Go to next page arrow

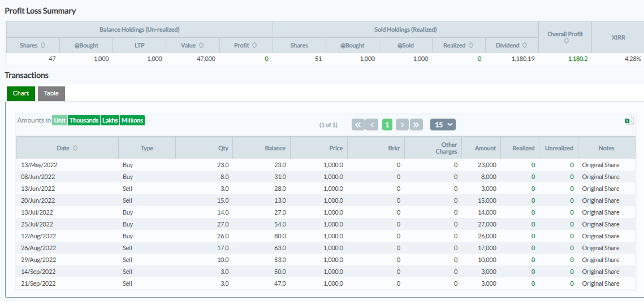(x=402, y=125)
